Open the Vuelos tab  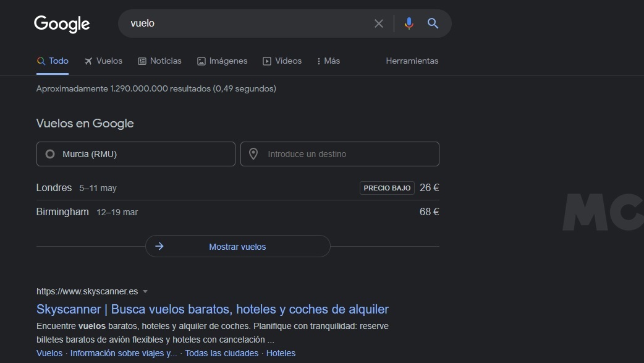pos(103,61)
